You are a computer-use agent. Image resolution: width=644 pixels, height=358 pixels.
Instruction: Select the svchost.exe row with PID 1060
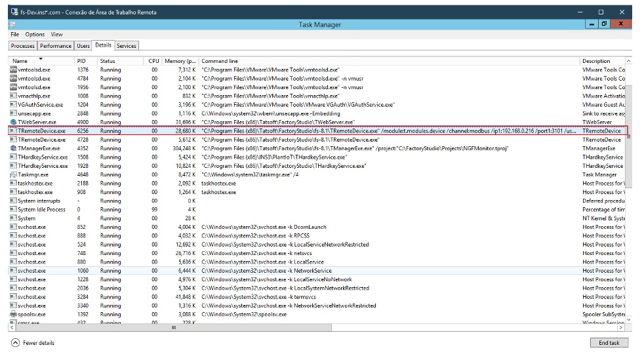tap(316, 271)
